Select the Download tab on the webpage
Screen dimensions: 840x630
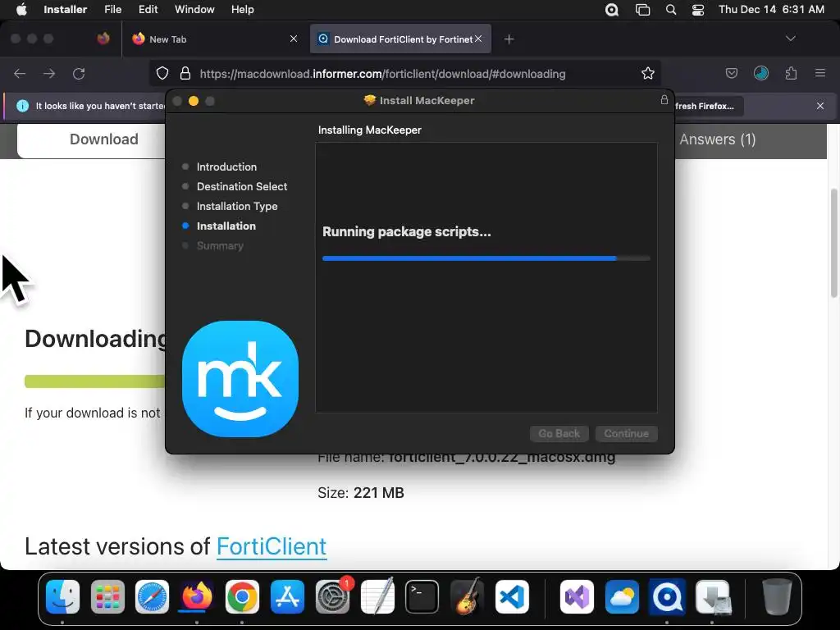click(104, 139)
